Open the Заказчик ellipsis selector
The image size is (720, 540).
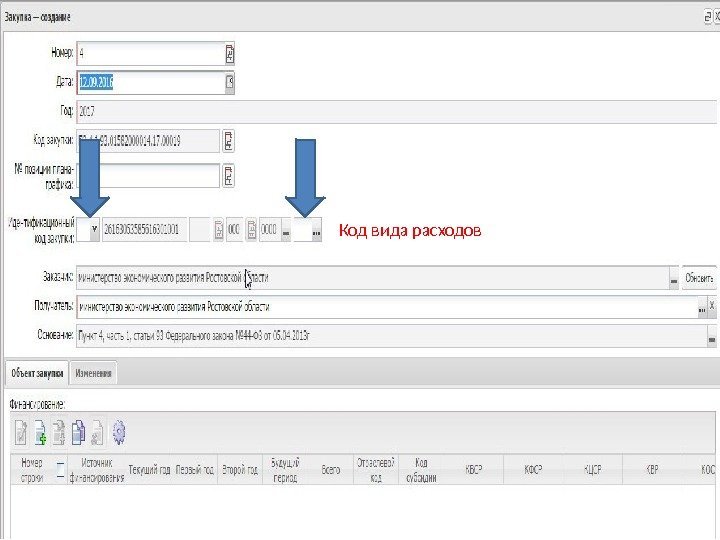tap(674, 278)
